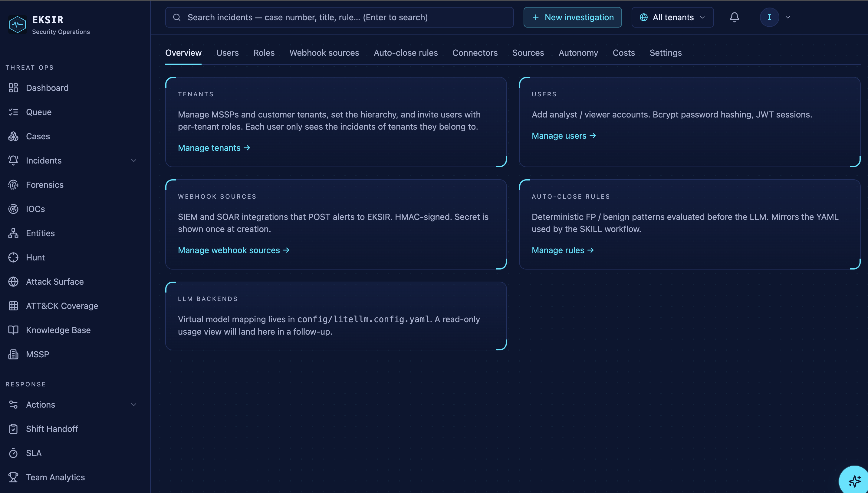Click the Entities network icon
Screen dimensions: 868x493
click(13, 233)
